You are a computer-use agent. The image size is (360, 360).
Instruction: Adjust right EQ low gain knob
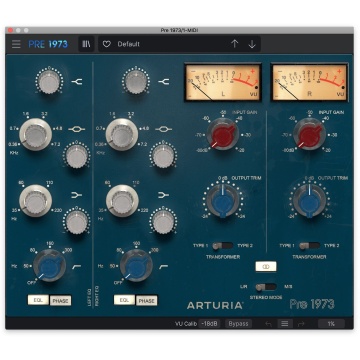163,221
